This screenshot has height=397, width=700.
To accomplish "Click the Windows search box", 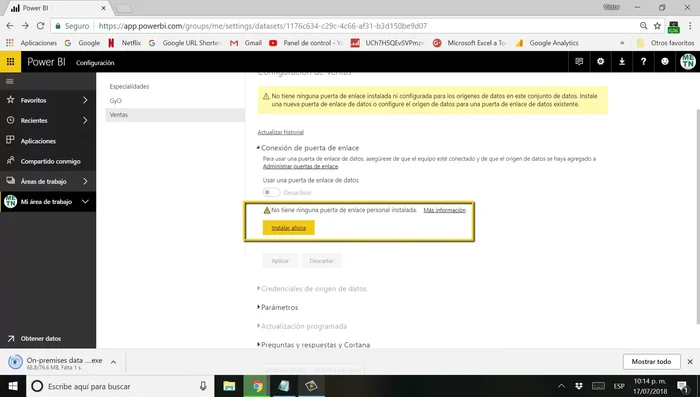I will (x=120, y=386).
